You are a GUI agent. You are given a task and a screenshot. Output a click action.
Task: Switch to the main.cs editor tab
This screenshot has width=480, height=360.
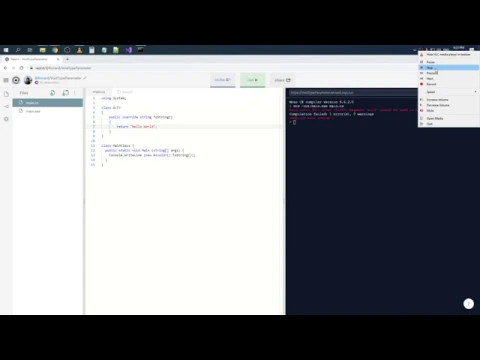99,92
